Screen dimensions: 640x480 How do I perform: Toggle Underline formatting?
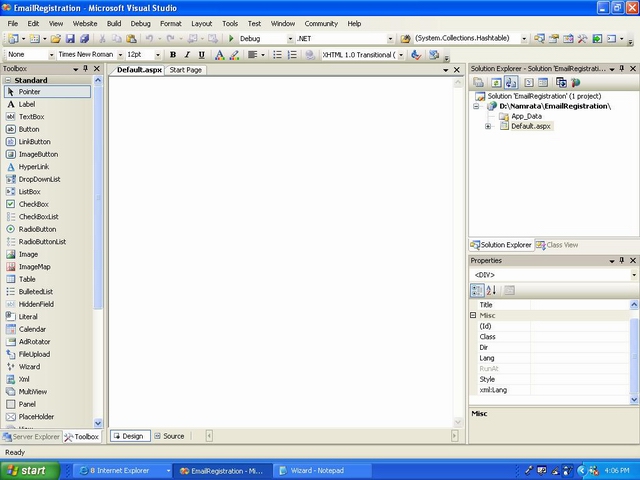point(202,55)
